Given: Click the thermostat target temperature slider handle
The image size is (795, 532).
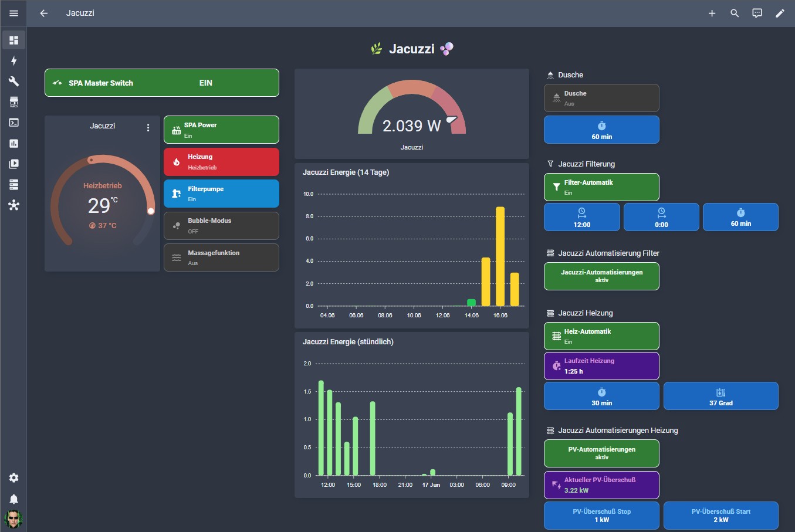Looking at the screenshot, I should tap(151, 211).
